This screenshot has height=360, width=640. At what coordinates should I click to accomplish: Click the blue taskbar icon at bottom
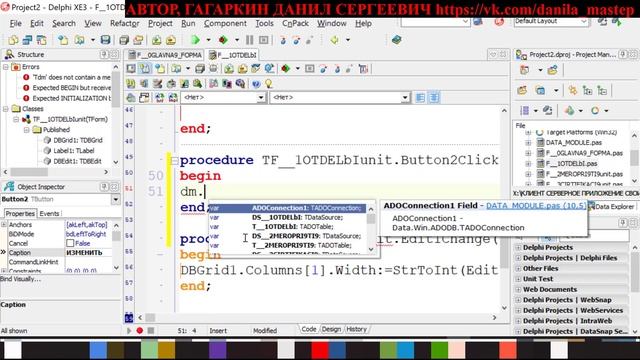pos(98,350)
